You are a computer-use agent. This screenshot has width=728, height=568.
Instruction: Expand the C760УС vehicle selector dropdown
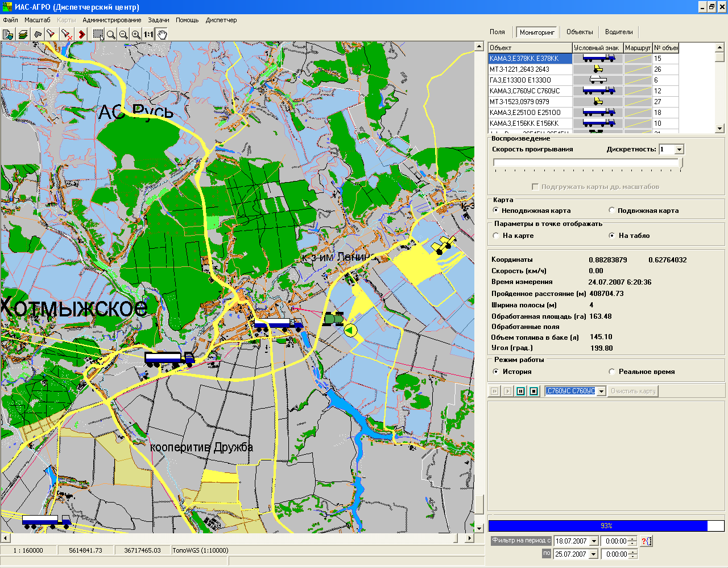point(601,391)
